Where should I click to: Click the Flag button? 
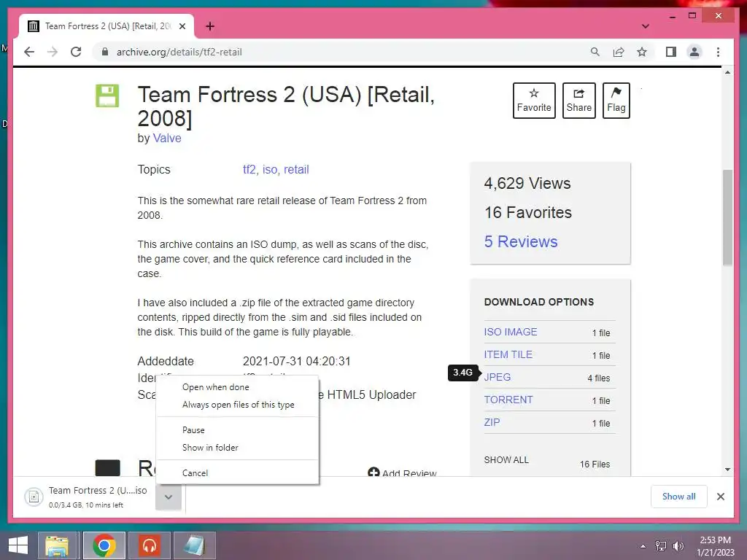616,101
